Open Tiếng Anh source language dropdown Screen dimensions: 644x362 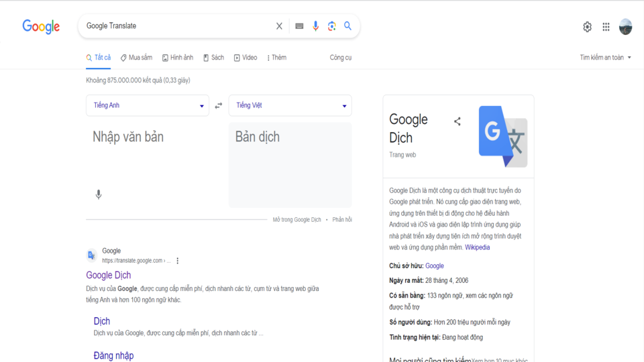click(x=148, y=105)
